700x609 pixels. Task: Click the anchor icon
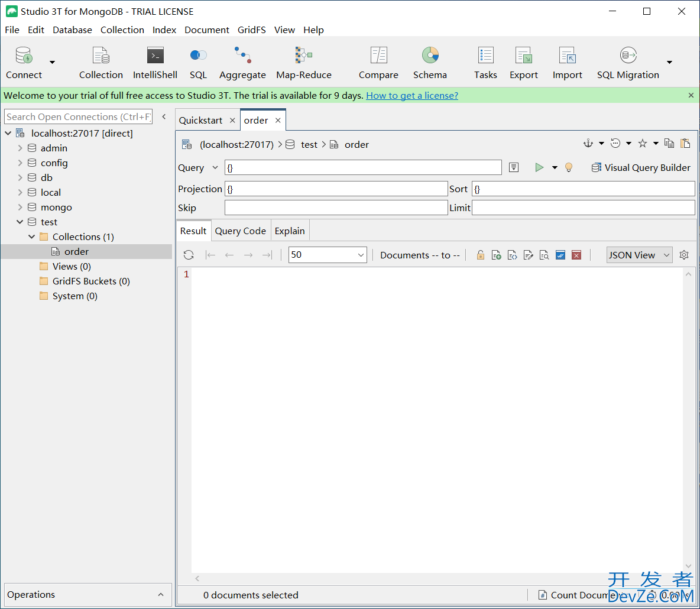[x=588, y=143]
